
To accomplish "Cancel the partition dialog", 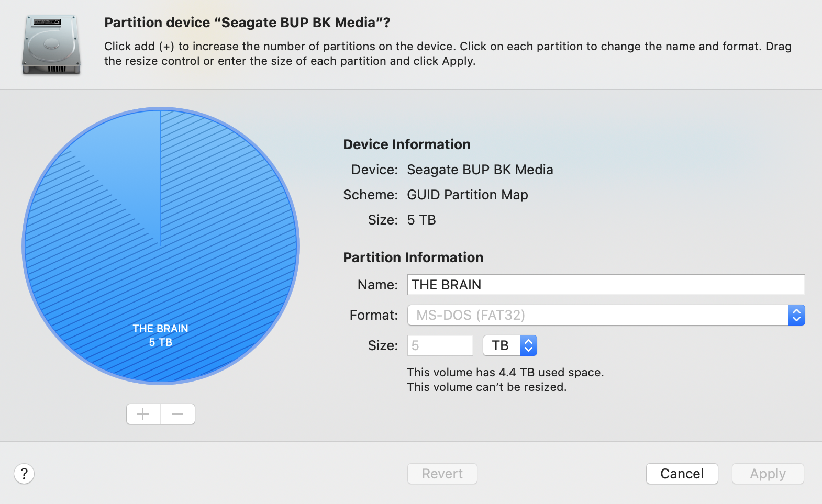I will pos(682,474).
